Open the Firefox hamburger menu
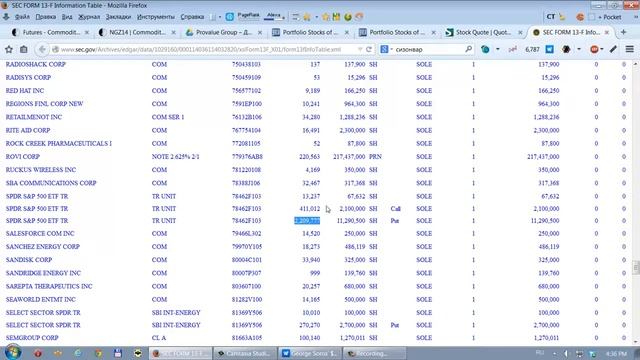Viewport: 640px width, 360px height. (x=630, y=49)
